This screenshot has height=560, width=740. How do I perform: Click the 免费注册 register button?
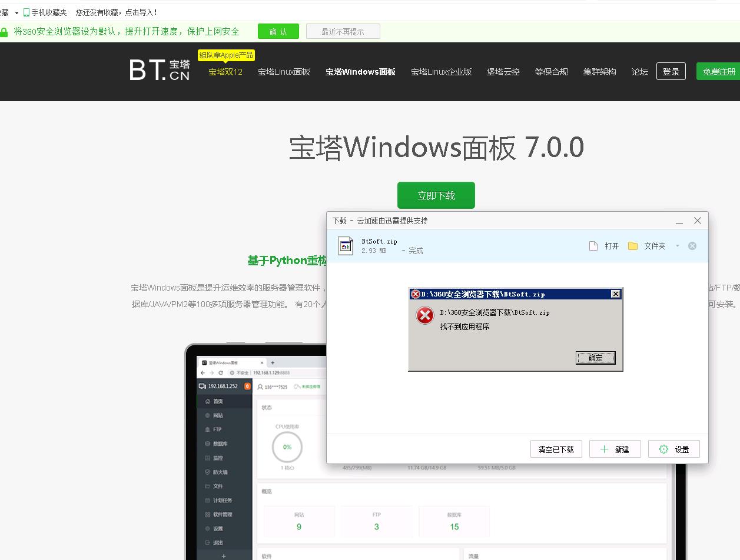718,71
